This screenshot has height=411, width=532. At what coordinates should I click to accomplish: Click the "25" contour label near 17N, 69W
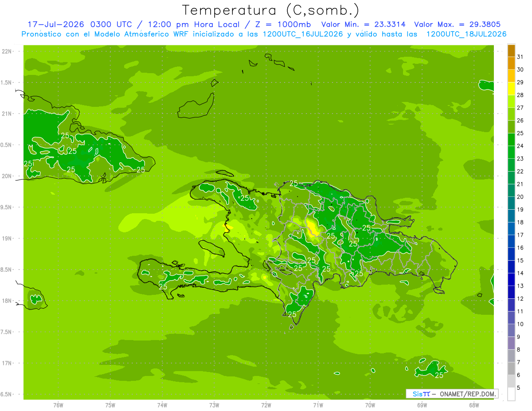tap(439, 376)
